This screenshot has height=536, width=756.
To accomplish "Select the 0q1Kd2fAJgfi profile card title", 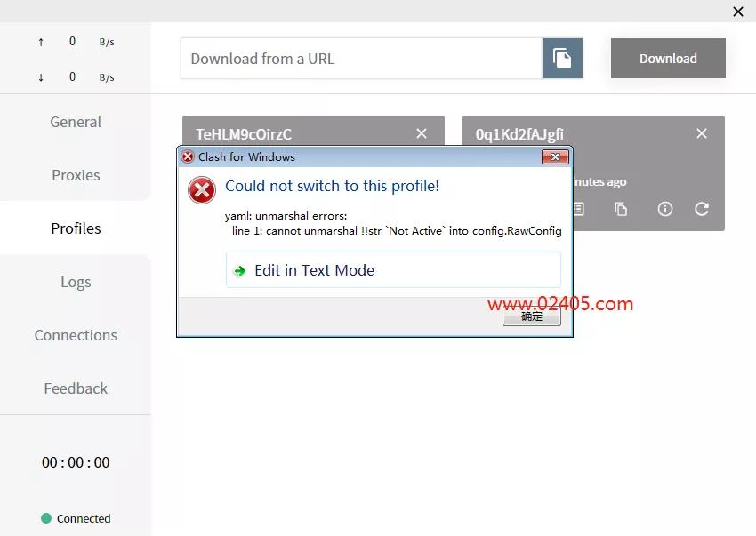I will click(x=519, y=134).
